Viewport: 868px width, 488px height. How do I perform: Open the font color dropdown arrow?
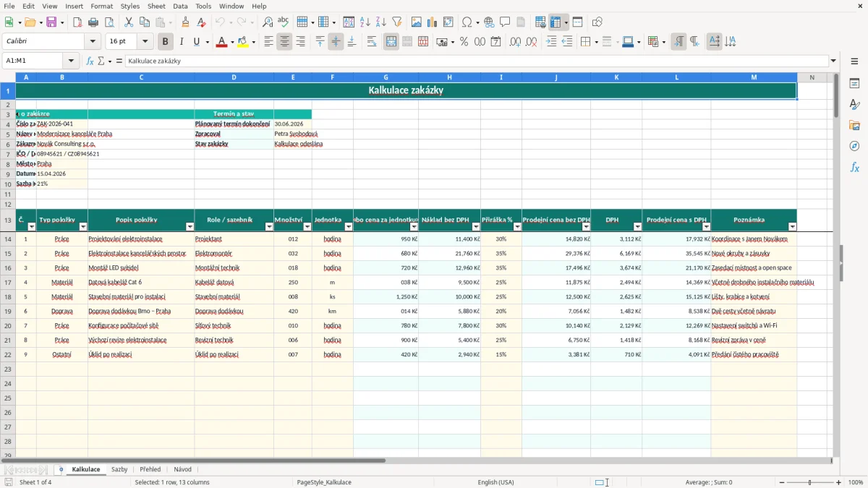coord(231,42)
